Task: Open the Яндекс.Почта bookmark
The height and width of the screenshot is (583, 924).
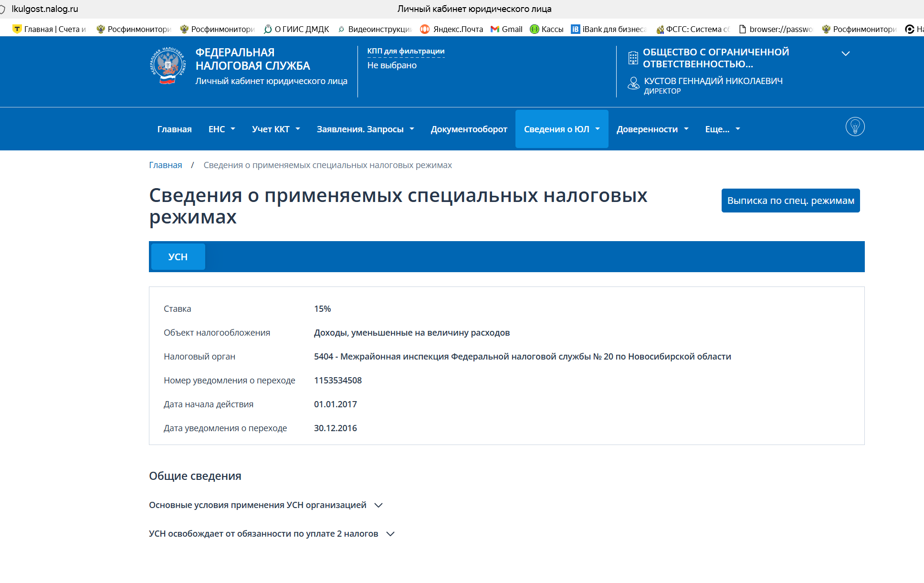Action: [451, 29]
